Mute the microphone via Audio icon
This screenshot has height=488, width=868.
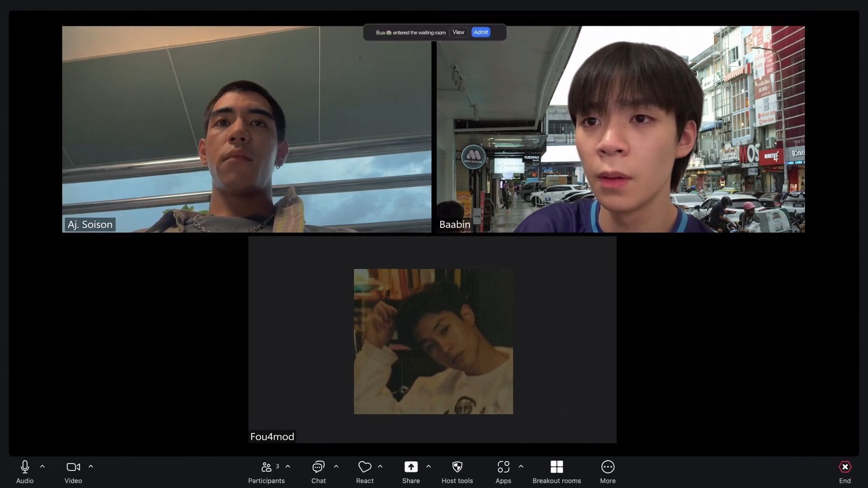pyautogui.click(x=25, y=467)
